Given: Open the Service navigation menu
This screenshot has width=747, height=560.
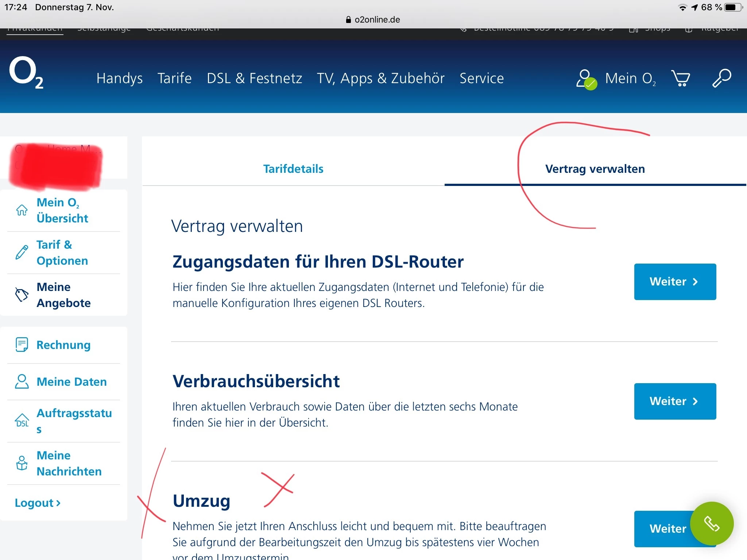Looking at the screenshot, I should [481, 78].
